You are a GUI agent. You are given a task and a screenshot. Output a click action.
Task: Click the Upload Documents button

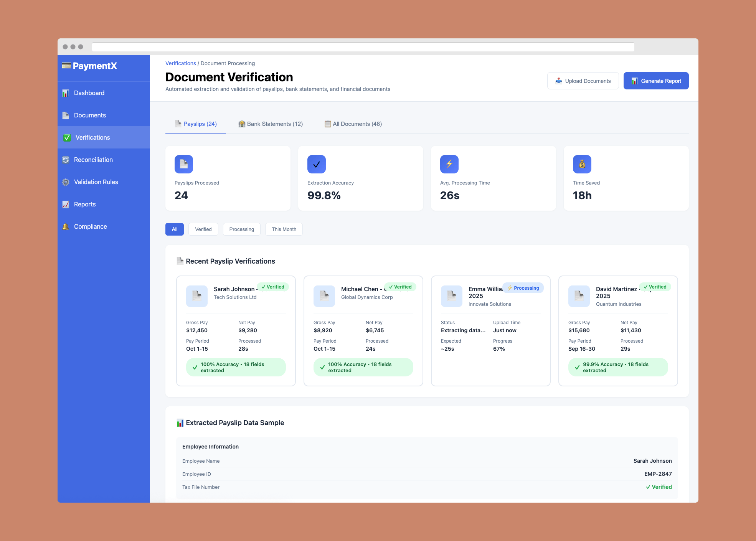click(583, 81)
